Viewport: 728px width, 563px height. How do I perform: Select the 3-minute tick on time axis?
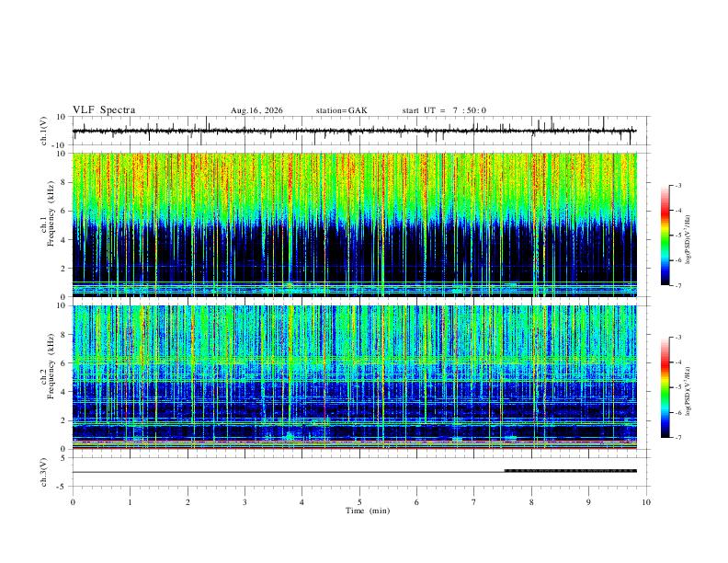[x=245, y=502]
